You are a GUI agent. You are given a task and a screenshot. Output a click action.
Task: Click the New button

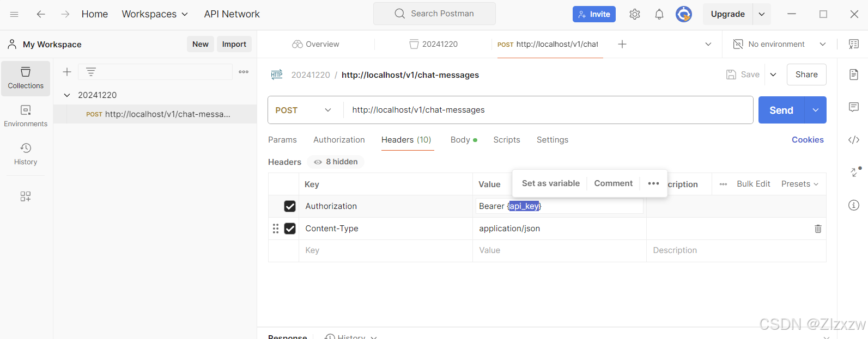click(x=201, y=44)
